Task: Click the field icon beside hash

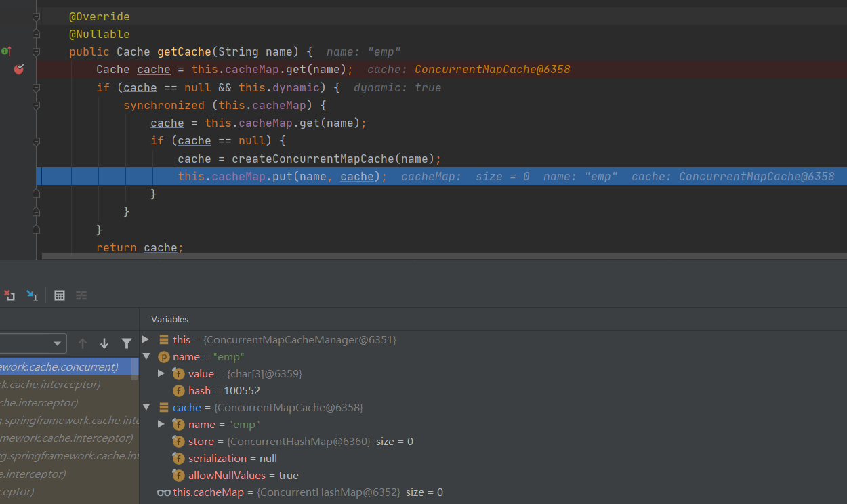Action: (179, 391)
